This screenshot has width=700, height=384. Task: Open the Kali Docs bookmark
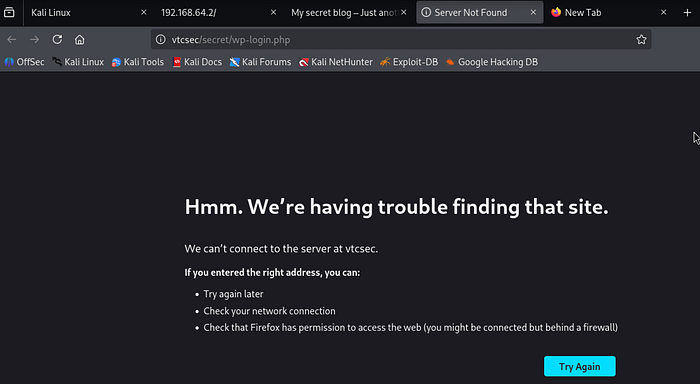(x=197, y=62)
